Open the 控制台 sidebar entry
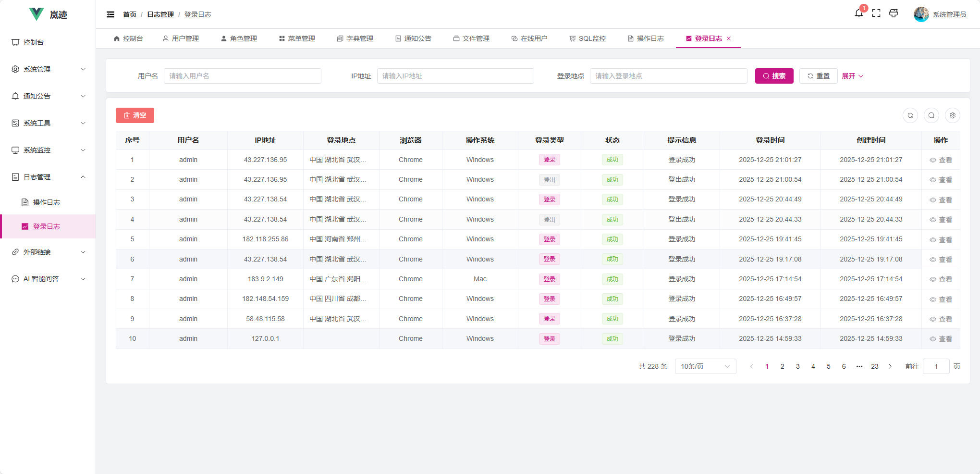 point(32,42)
